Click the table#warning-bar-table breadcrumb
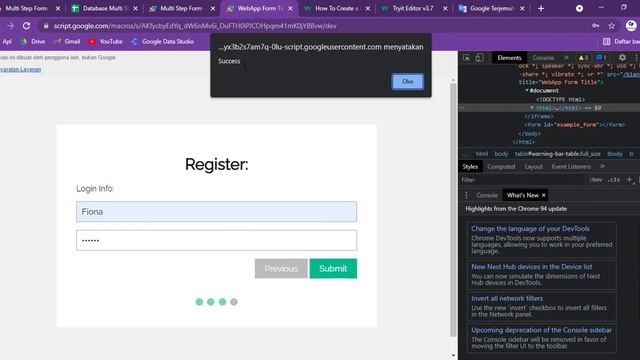The width and height of the screenshot is (640, 360). [557, 154]
